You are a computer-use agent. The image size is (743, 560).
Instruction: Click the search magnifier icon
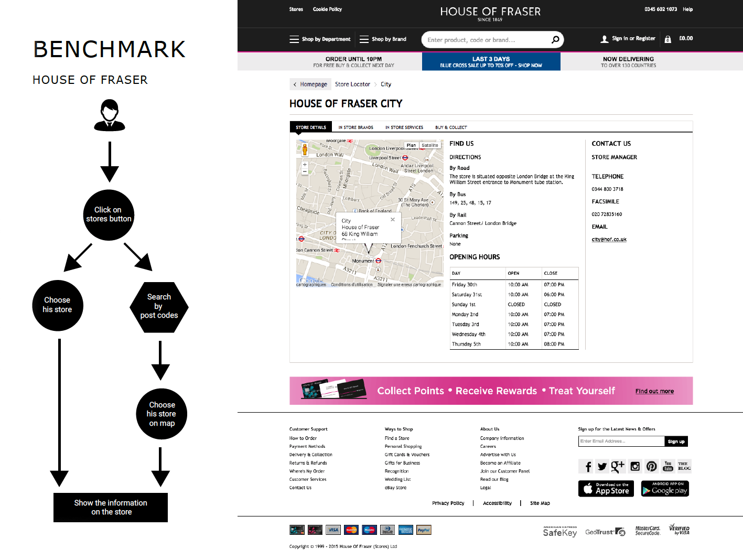click(x=555, y=39)
